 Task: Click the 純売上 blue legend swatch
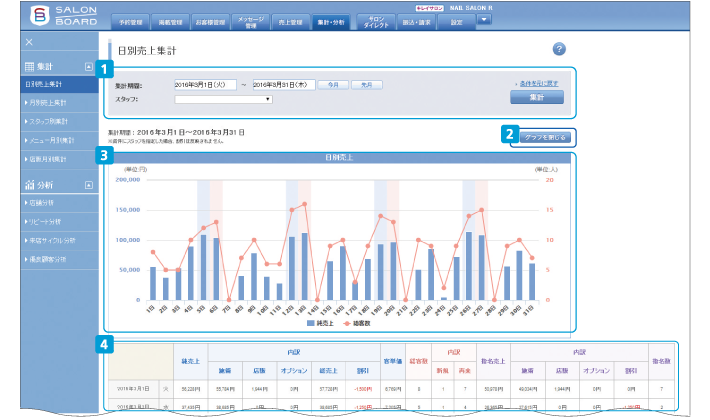(311, 325)
